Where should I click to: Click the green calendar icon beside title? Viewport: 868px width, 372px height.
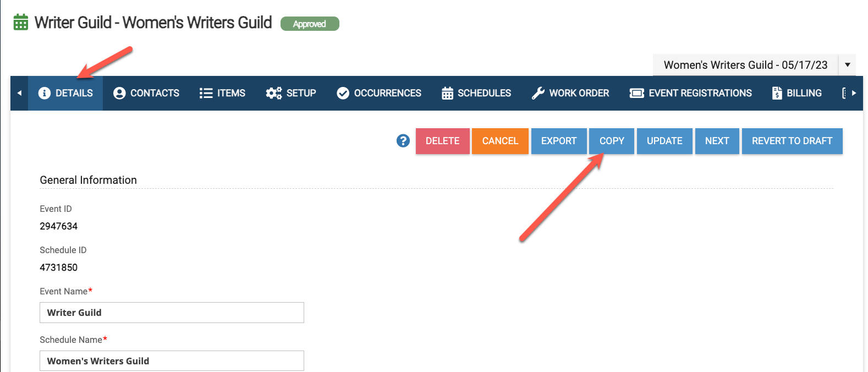(x=21, y=23)
